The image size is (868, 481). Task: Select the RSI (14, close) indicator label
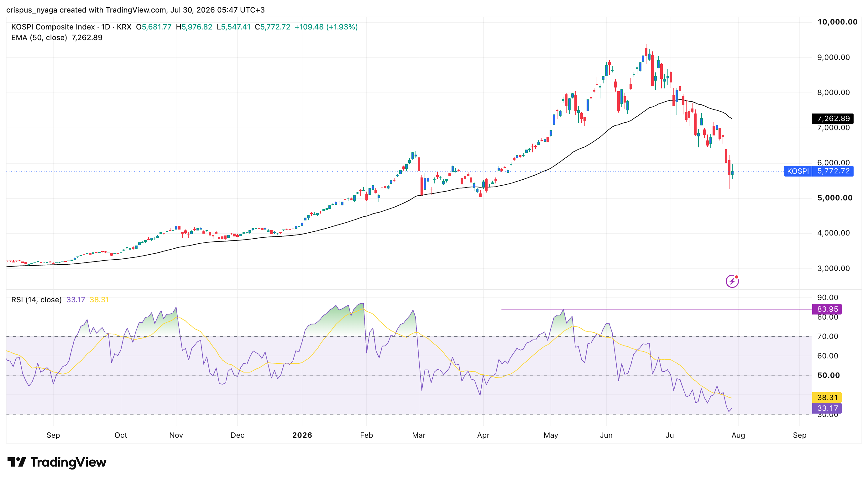click(36, 300)
